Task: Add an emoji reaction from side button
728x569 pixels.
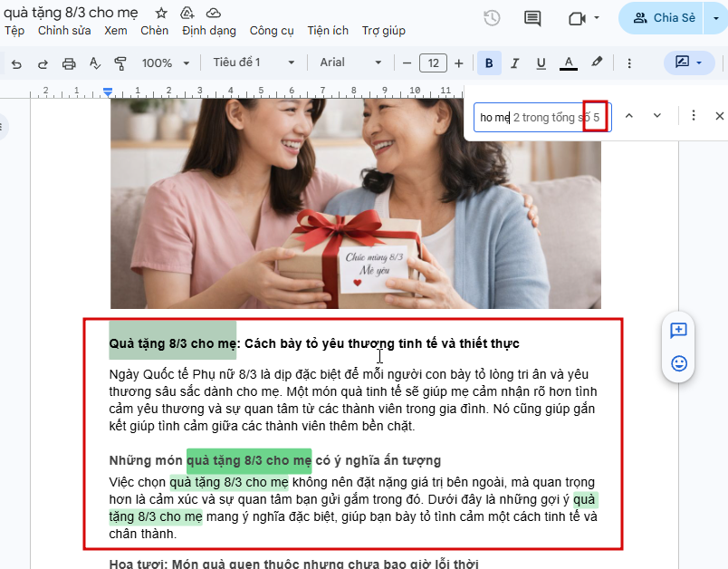Action: pos(679,363)
